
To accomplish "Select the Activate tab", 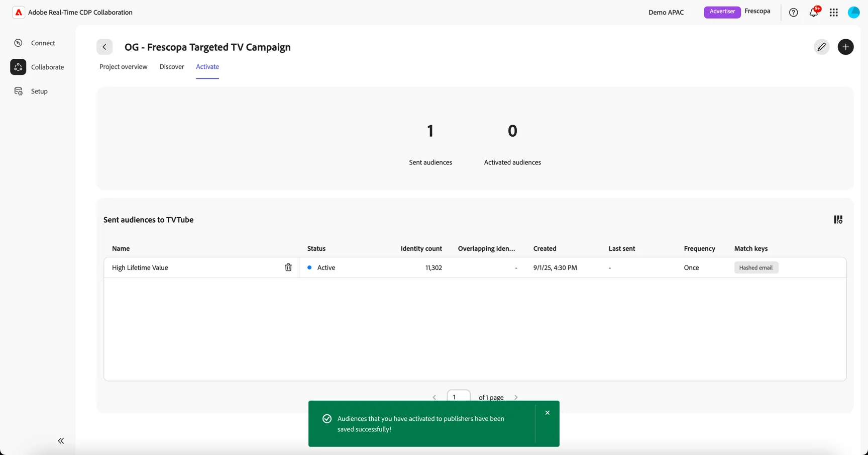I will pos(207,67).
